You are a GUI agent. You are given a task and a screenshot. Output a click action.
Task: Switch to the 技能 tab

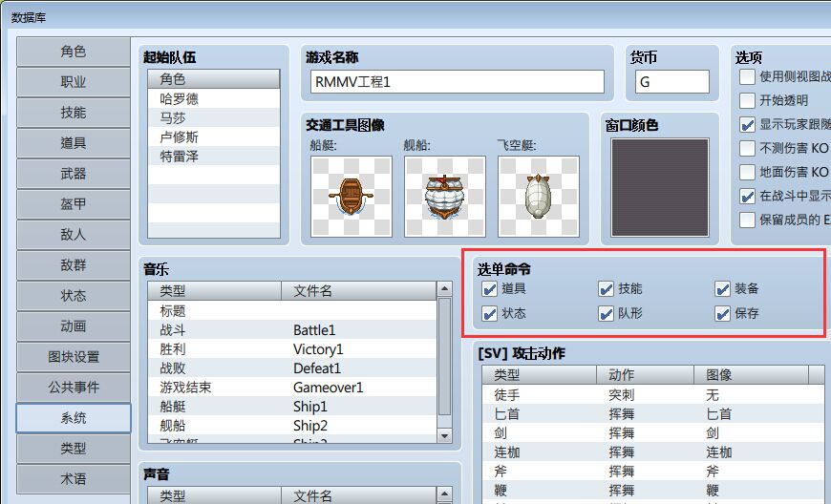pyautogui.click(x=74, y=113)
